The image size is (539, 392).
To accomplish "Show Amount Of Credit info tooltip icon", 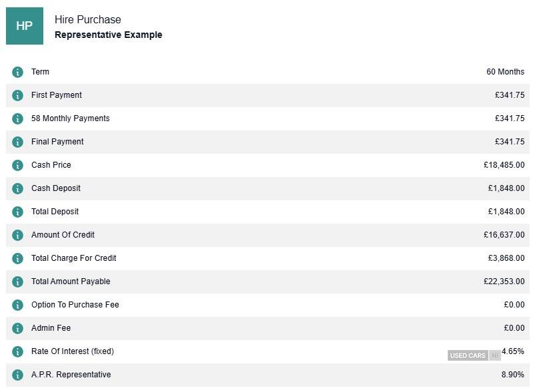I will (x=18, y=235).
